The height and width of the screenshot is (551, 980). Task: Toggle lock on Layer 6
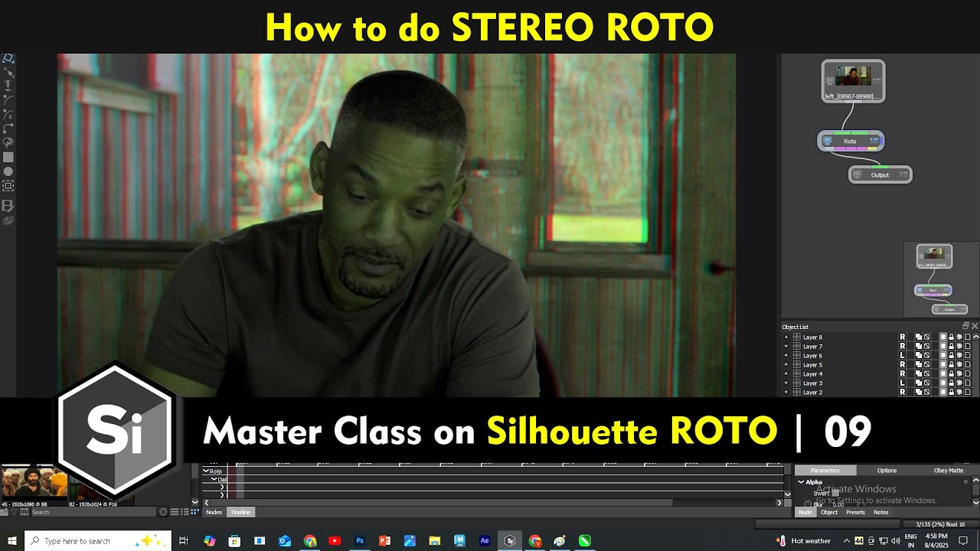tap(952, 356)
